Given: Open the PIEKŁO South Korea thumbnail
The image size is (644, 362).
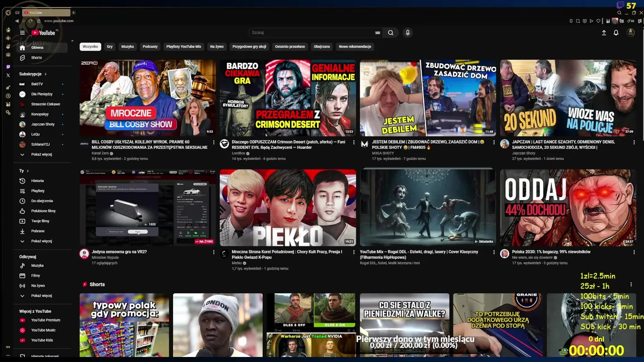Looking at the screenshot, I should (288, 208).
